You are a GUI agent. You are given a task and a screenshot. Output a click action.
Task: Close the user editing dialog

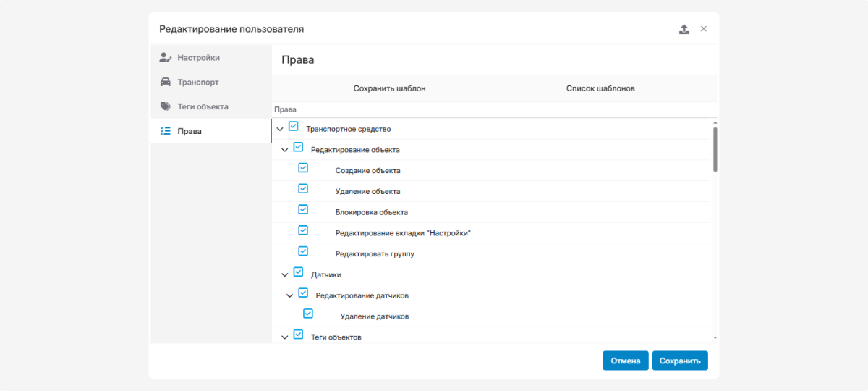click(704, 29)
